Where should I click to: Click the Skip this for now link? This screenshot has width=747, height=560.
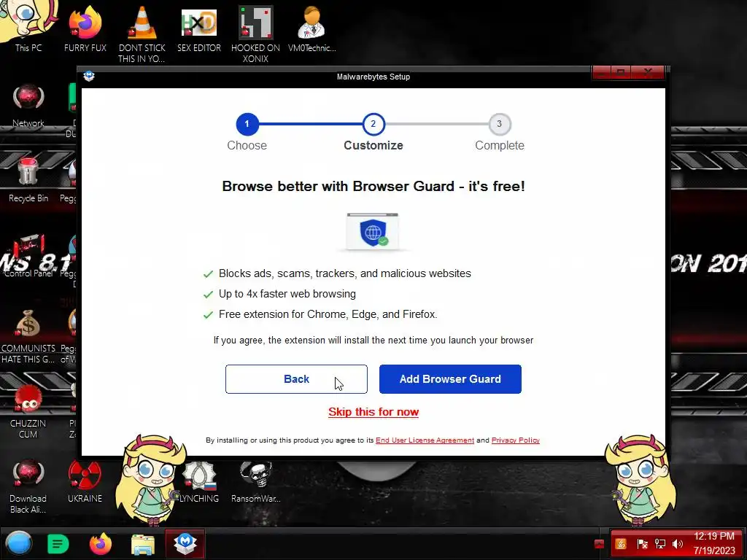tap(373, 412)
